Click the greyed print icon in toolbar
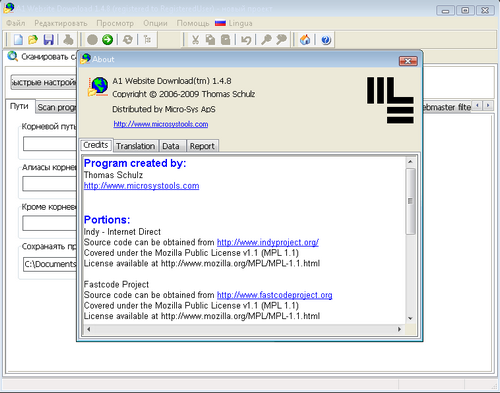The width and height of the screenshot is (500, 393). (68, 40)
